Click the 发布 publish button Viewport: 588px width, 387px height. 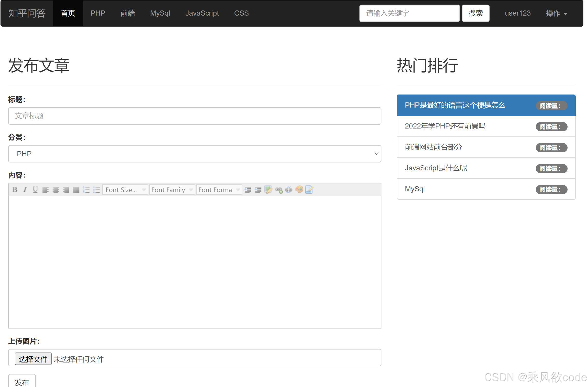[x=22, y=382]
